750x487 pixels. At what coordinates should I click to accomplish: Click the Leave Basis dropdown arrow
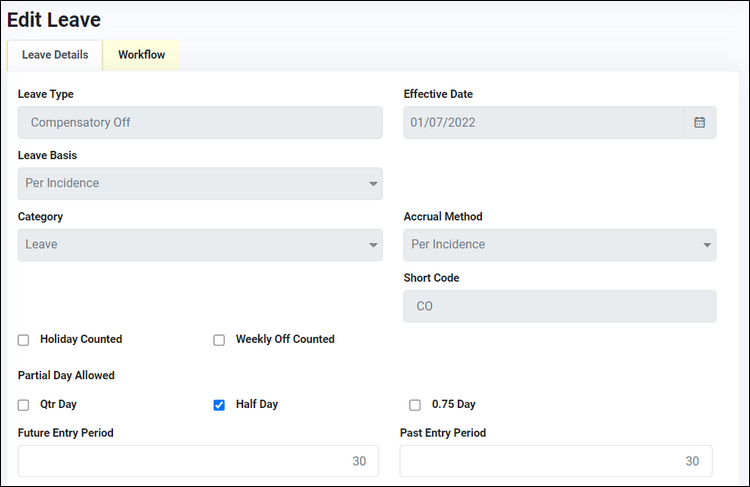click(373, 184)
